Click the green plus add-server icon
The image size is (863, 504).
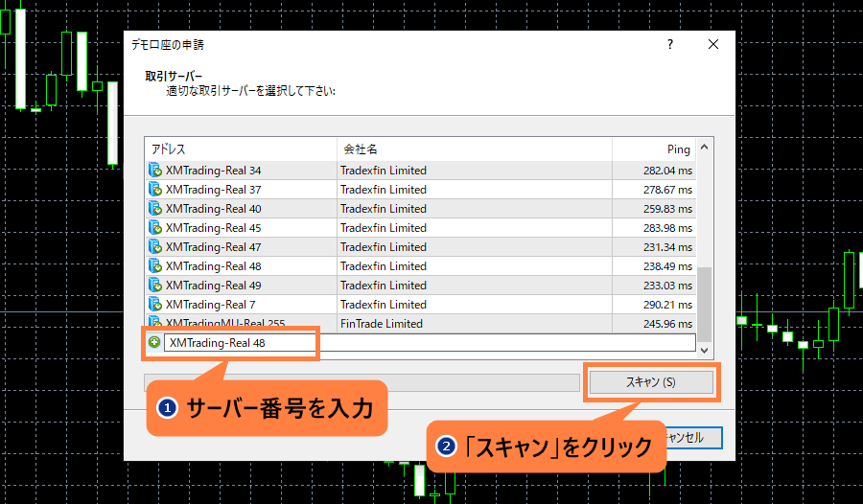click(154, 342)
